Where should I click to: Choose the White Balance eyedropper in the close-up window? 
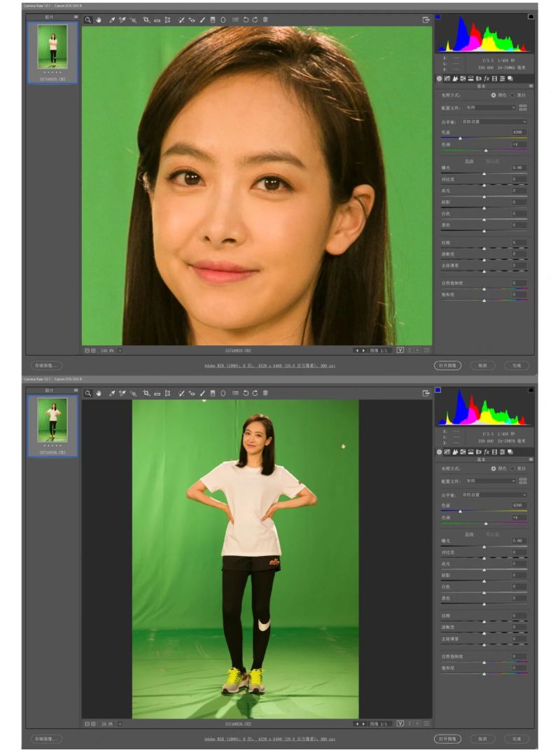coord(111,20)
